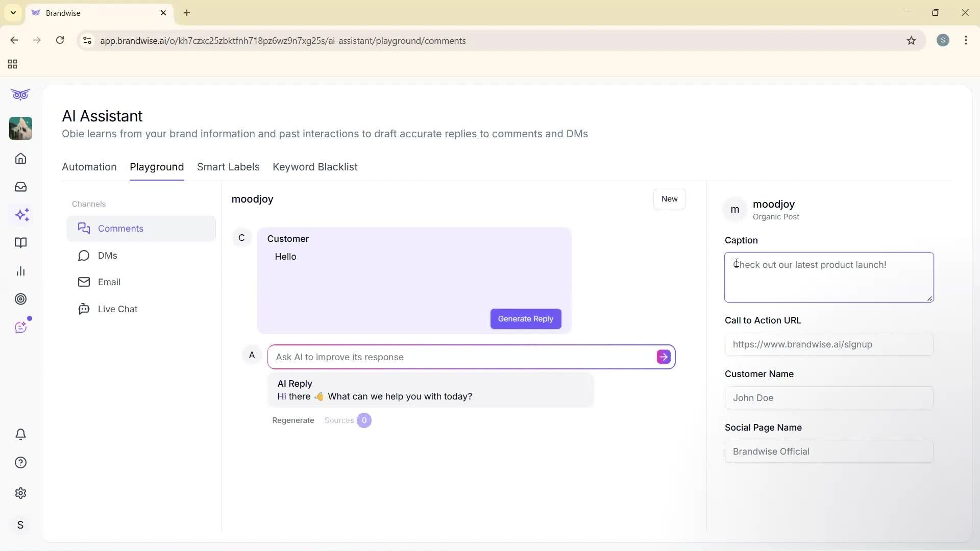Open the Inbox icon in the sidebar
The image size is (980, 551).
click(x=20, y=187)
